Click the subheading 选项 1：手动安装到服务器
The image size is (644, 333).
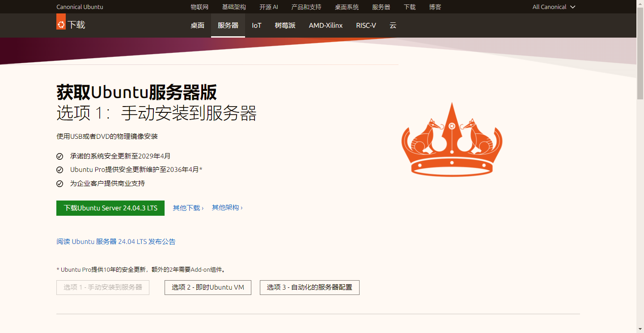pos(157,113)
